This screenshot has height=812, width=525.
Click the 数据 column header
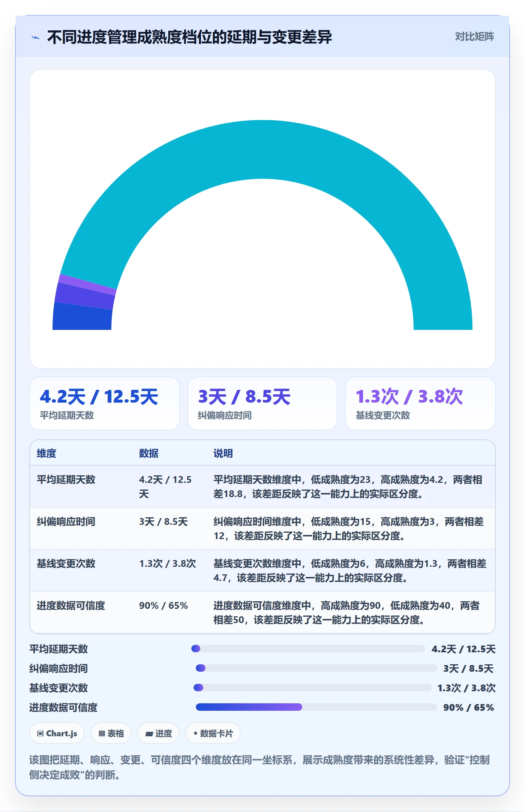pyautogui.click(x=149, y=453)
